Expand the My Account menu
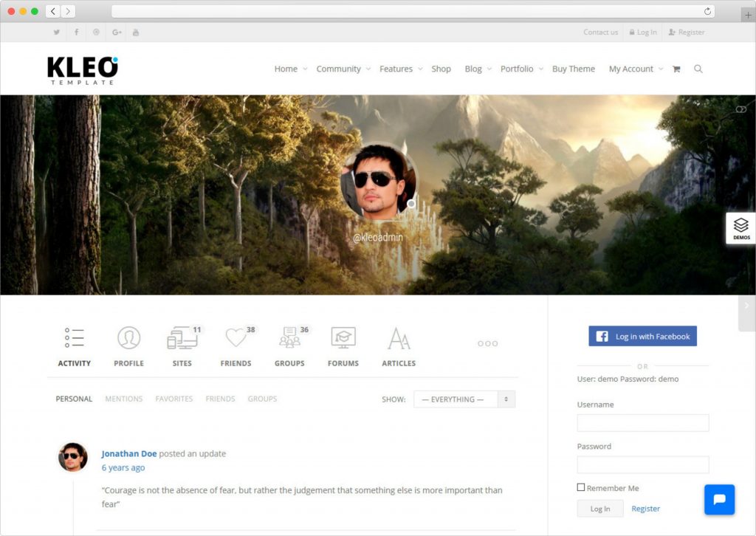This screenshot has height=536, width=756. click(x=635, y=69)
